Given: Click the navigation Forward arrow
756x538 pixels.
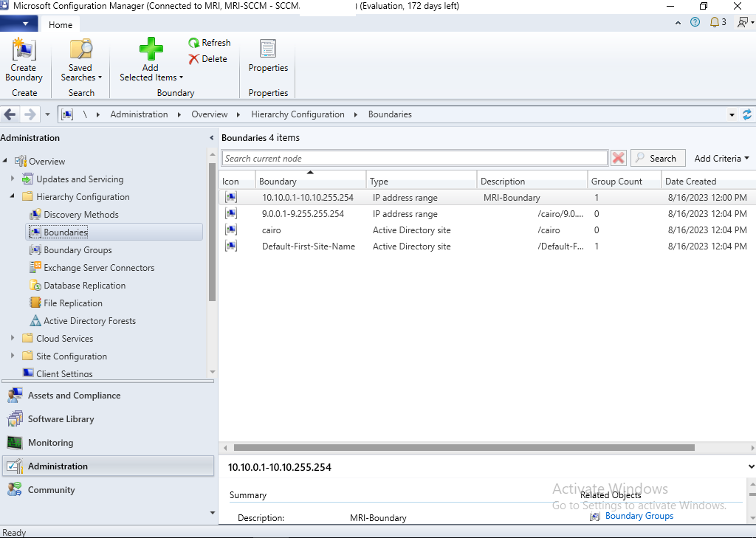Looking at the screenshot, I should click(30, 114).
